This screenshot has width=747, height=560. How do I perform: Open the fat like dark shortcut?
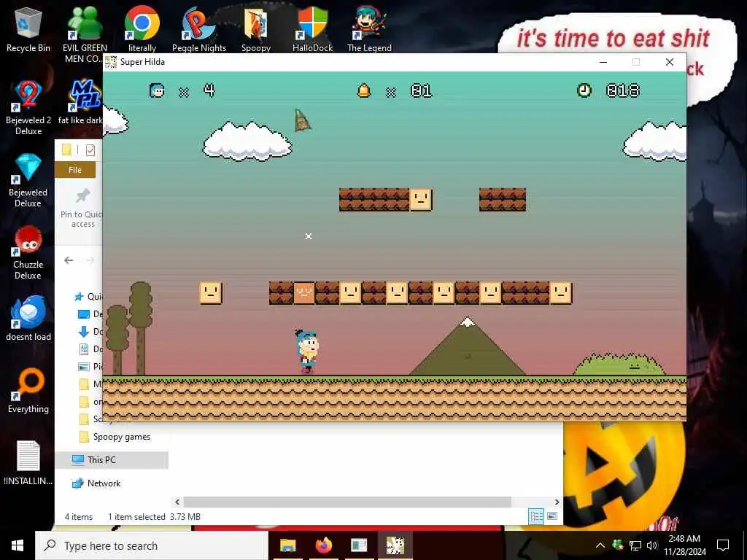click(x=81, y=102)
